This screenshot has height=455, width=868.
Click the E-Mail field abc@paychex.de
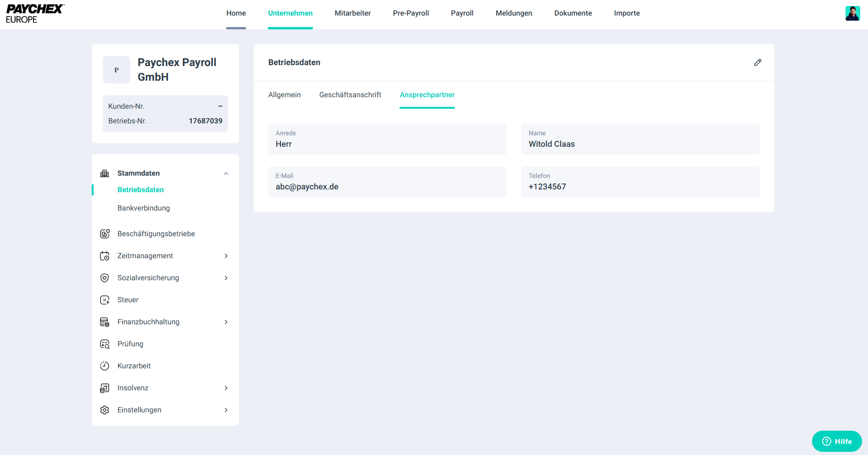click(x=387, y=182)
